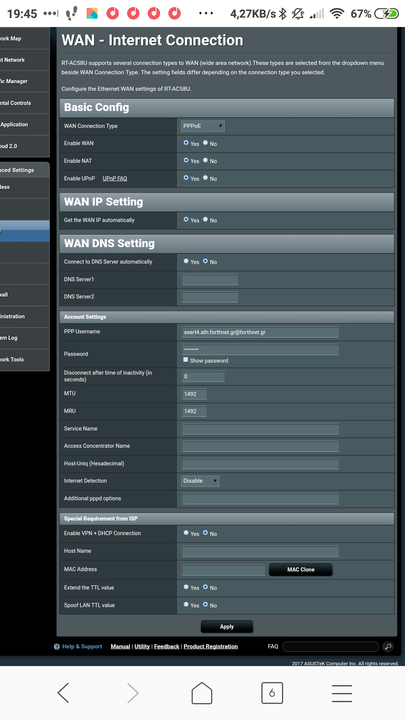
Task: Select Yes for Enable VPN + DHCP Connection
Action: (x=186, y=533)
